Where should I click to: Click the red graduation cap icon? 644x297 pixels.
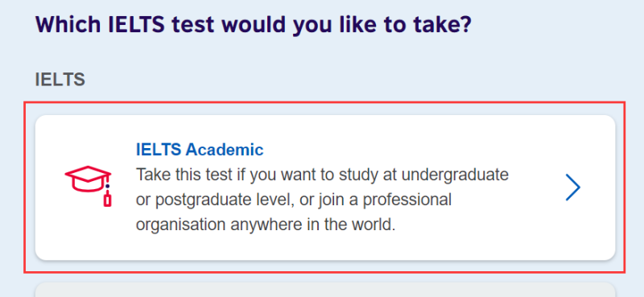coord(89,186)
